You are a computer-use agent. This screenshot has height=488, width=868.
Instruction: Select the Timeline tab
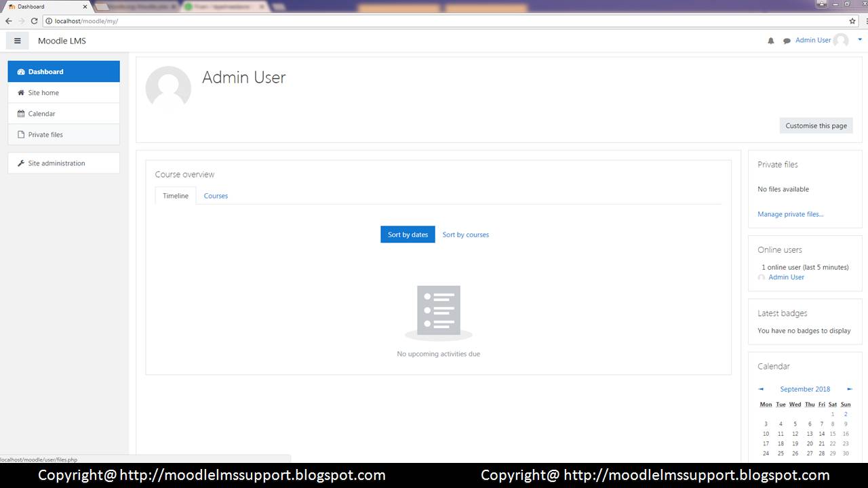click(175, 195)
